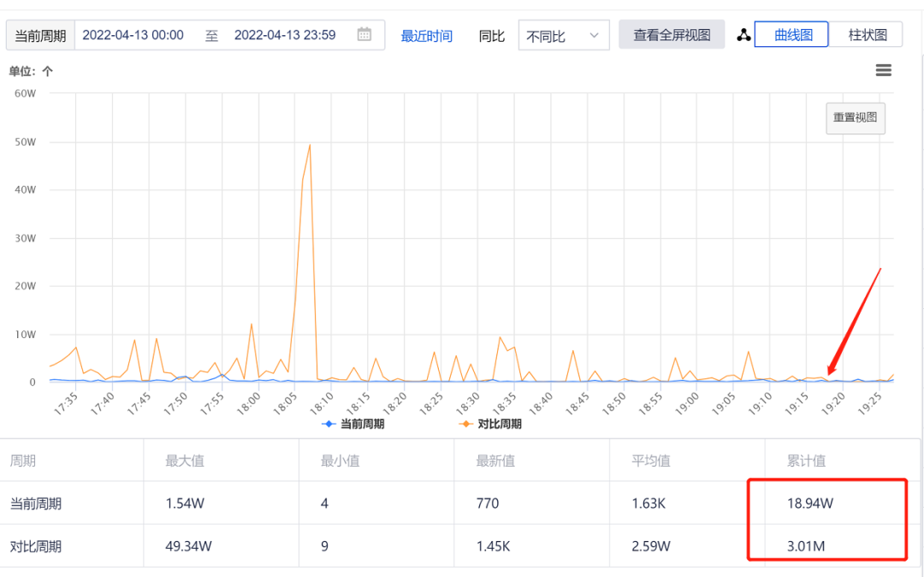Image resolution: width=924 pixels, height=577 pixels.
Task: Open 最近时间 recent time link
Action: click(x=427, y=36)
